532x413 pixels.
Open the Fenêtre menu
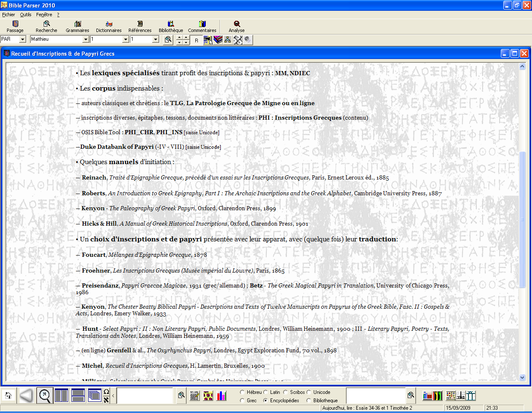(44, 15)
